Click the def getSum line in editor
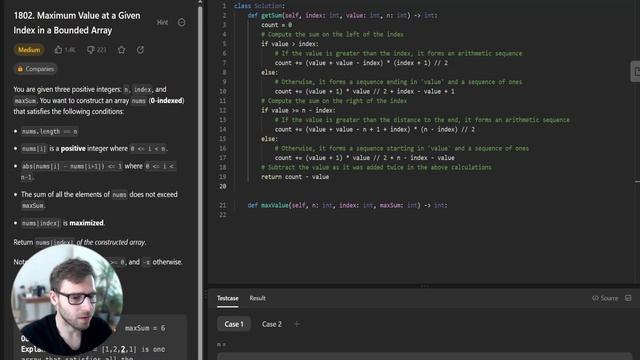Viewport: 640px width, 360px height. click(342, 16)
